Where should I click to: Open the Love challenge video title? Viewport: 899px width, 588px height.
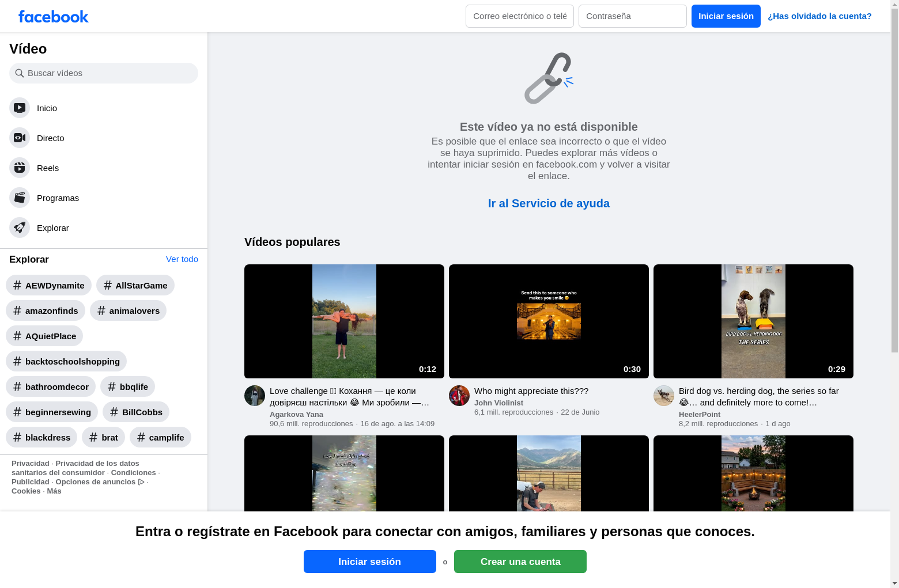pyautogui.click(x=350, y=397)
